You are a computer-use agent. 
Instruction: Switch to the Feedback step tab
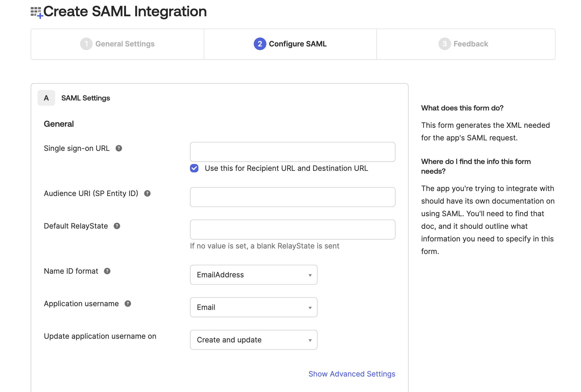click(463, 44)
